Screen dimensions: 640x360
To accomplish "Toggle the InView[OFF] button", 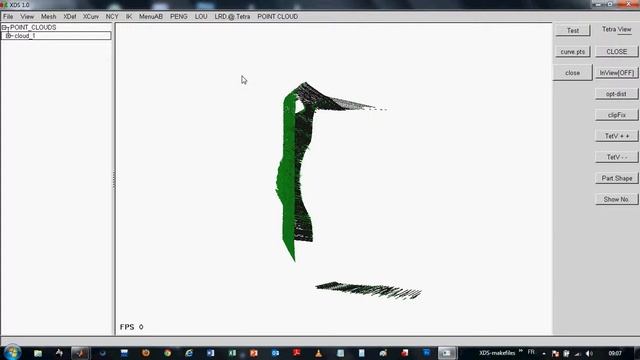I will click(617, 73).
